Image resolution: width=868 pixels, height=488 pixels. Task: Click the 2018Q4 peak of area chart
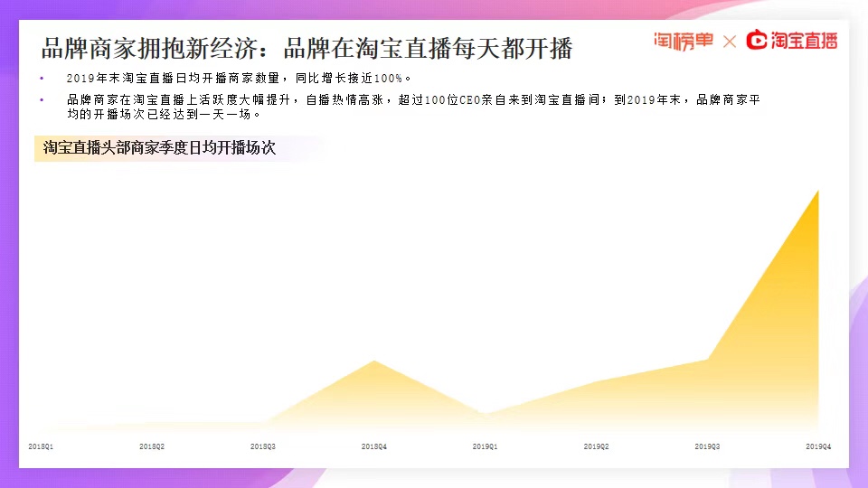(374, 362)
